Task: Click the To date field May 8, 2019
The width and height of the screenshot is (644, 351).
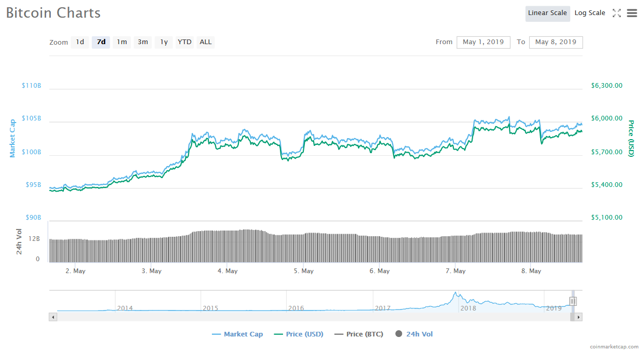Action: [x=556, y=42]
